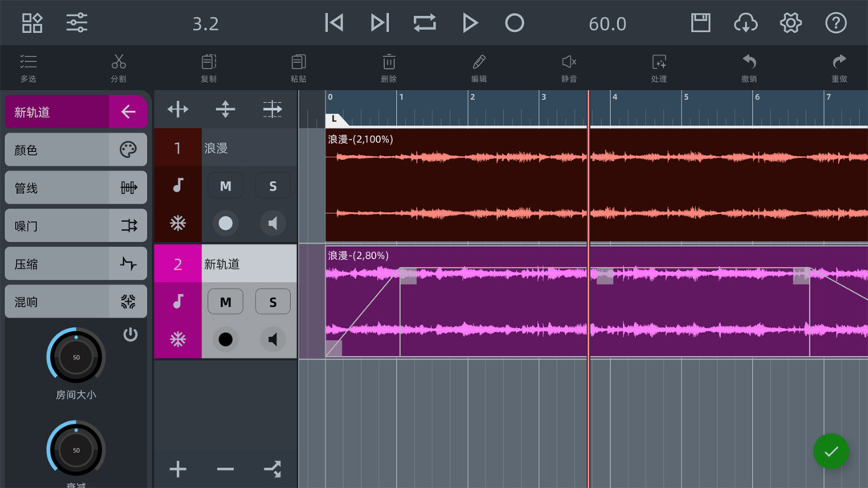Click the process (处理) effects icon
Image resolution: width=868 pixels, height=488 pixels.
tap(659, 68)
